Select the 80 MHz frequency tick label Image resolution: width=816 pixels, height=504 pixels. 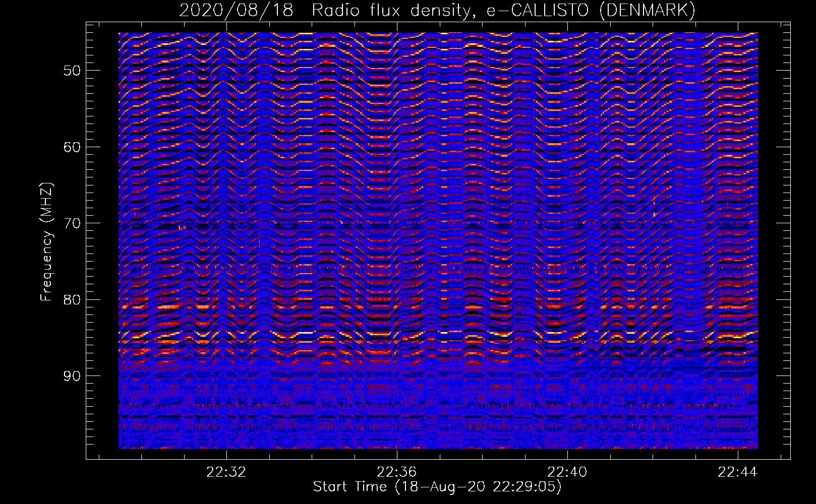[x=72, y=300]
